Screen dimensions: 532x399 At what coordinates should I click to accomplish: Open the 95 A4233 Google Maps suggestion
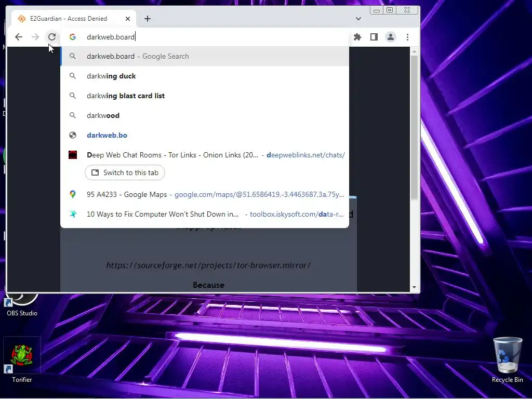click(205, 194)
